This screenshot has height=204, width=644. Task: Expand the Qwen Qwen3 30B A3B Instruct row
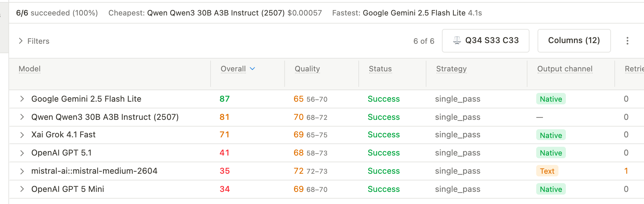click(22, 117)
